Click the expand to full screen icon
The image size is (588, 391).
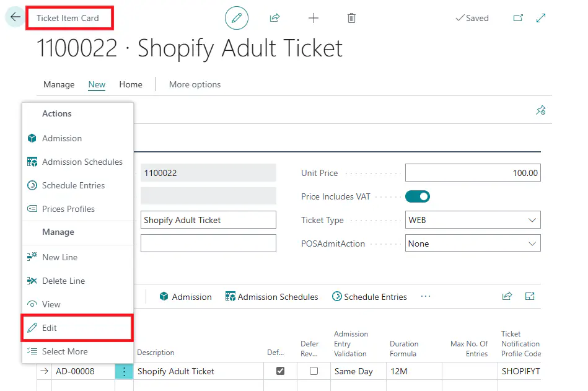pos(541,18)
